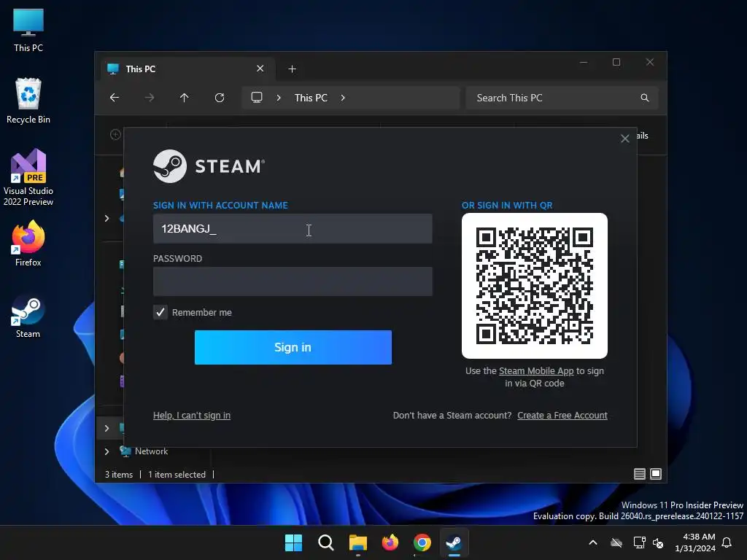Close the File Explorer window
The image size is (747, 560).
[x=650, y=63]
